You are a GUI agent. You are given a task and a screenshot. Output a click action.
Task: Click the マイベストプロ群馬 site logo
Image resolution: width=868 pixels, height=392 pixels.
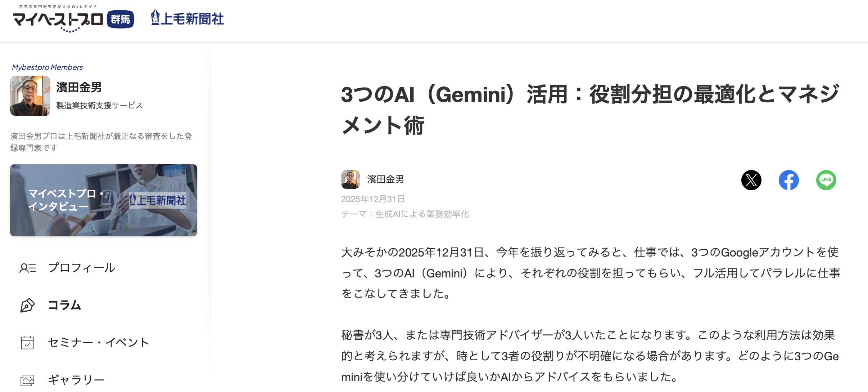pos(73,19)
